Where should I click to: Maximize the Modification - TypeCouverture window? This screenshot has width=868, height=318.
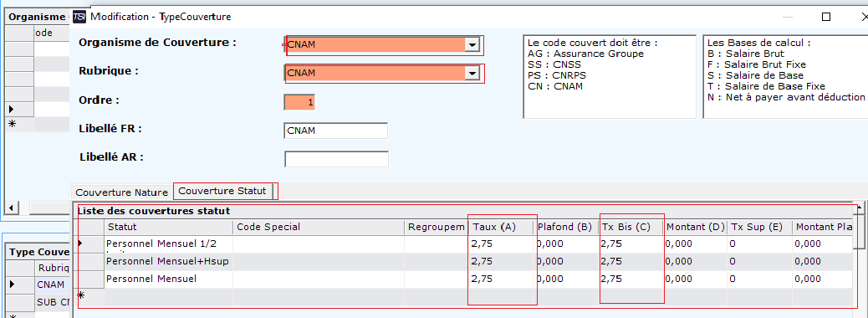pyautogui.click(x=826, y=18)
